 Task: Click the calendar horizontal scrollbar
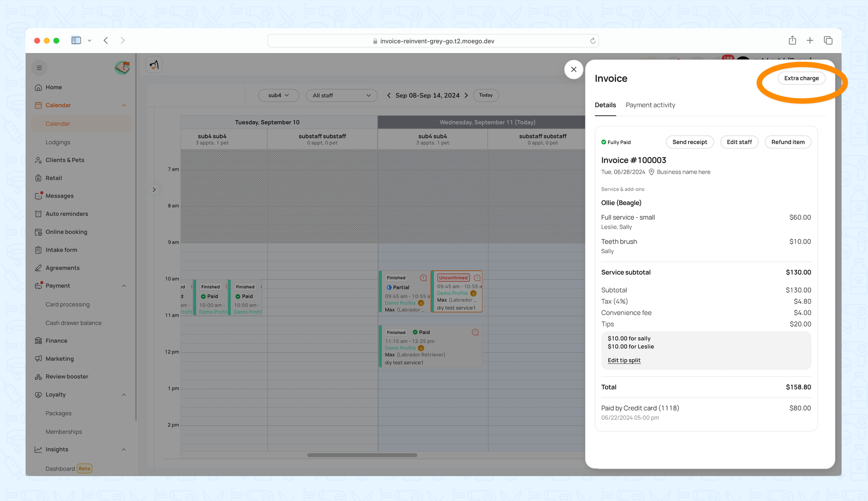click(x=362, y=455)
